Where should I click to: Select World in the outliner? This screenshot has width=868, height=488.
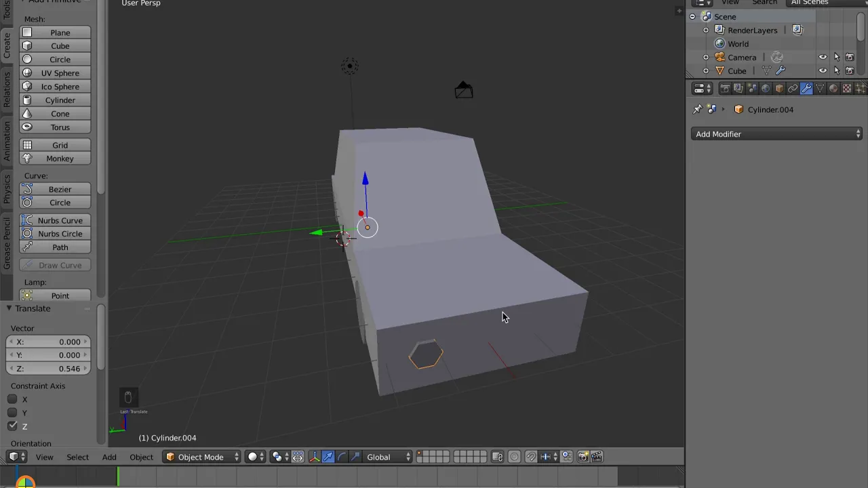(738, 44)
